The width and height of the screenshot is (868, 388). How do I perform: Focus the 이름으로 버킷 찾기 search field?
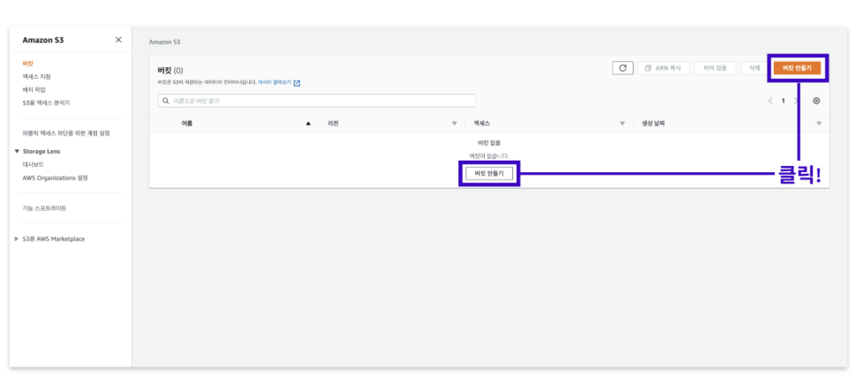pos(316,101)
